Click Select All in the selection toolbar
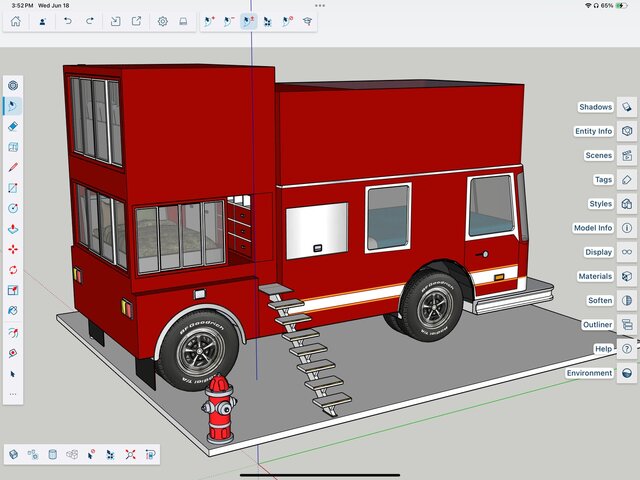Image resolution: width=640 pixels, height=480 pixels. tap(268, 21)
